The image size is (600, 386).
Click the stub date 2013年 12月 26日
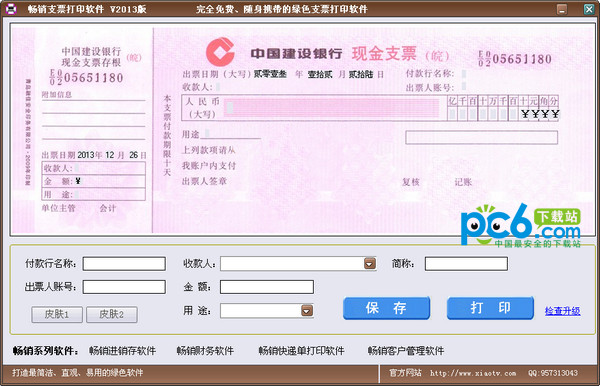point(94,155)
